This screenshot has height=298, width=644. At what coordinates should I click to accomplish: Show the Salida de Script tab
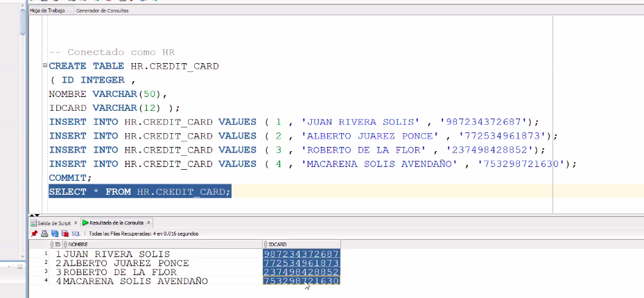pos(53,222)
